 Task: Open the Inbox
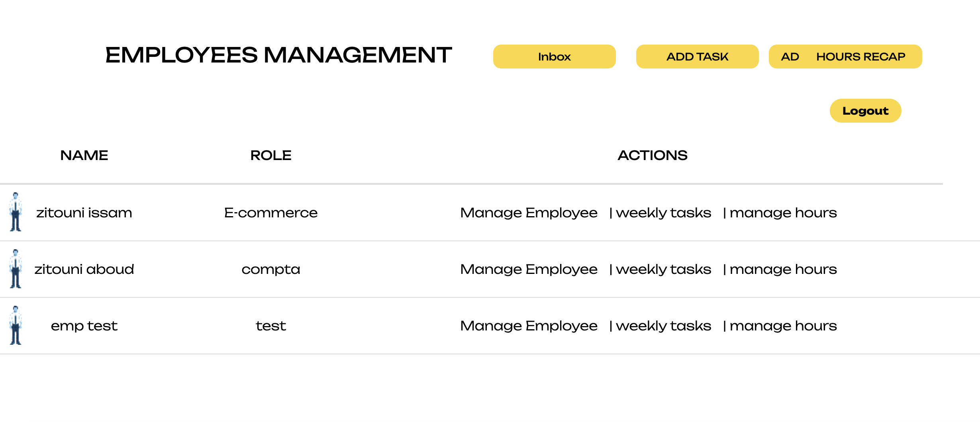[554, 57]
